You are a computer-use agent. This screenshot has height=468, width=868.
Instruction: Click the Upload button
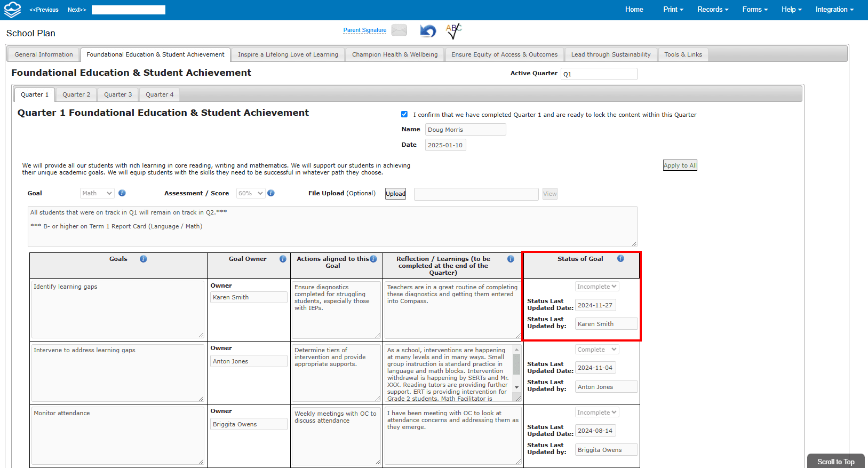tap(395, 194)
